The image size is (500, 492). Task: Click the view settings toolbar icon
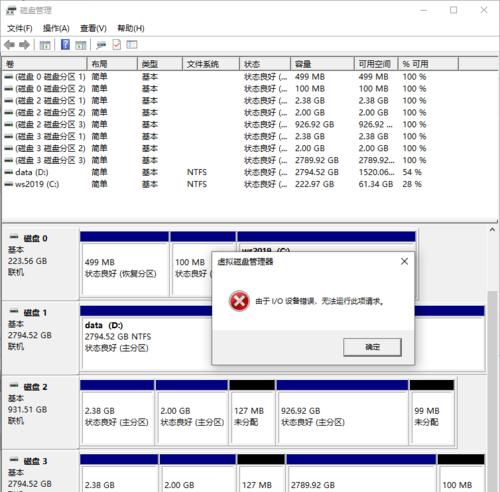tap(132, 45)
